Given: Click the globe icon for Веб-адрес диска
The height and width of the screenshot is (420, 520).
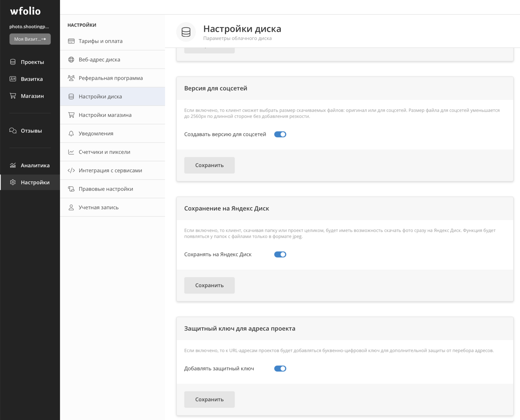Looking at the screenshot, I should pos(71,59).
